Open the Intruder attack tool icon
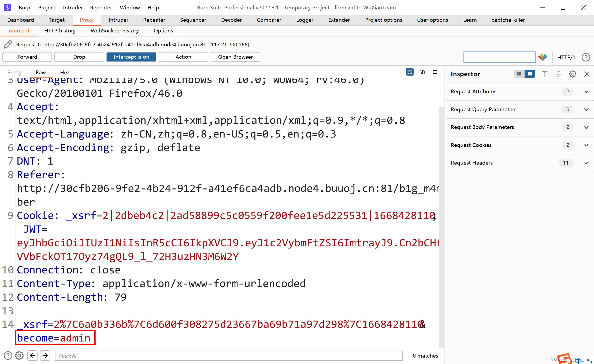Screen dimensions: 594x364 click(x=118, y=20)
